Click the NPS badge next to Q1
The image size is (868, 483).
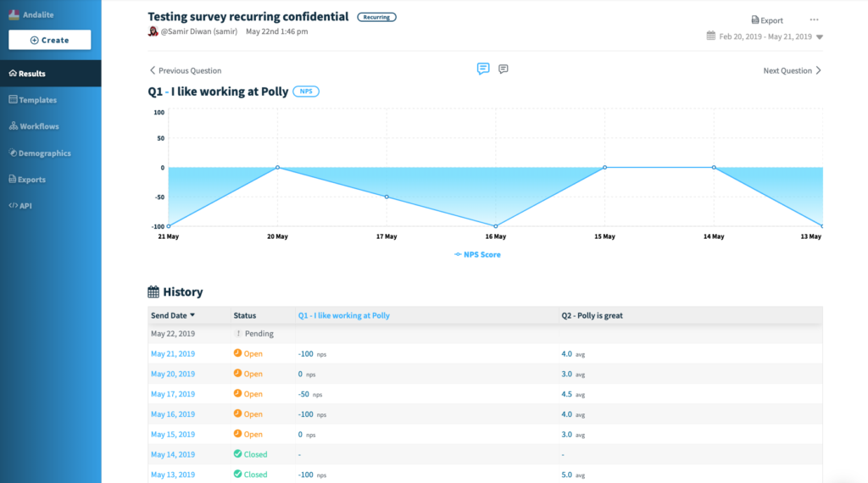(305, 92)
